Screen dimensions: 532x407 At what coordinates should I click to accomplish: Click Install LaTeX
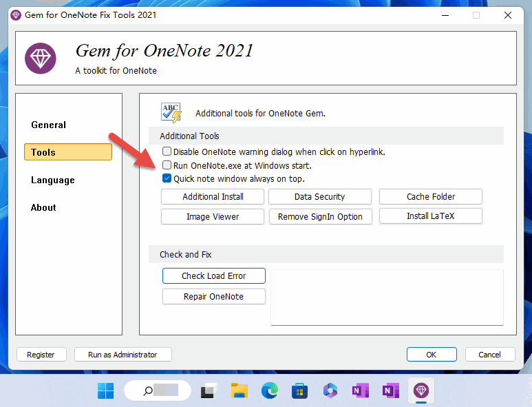pos(431,216)
